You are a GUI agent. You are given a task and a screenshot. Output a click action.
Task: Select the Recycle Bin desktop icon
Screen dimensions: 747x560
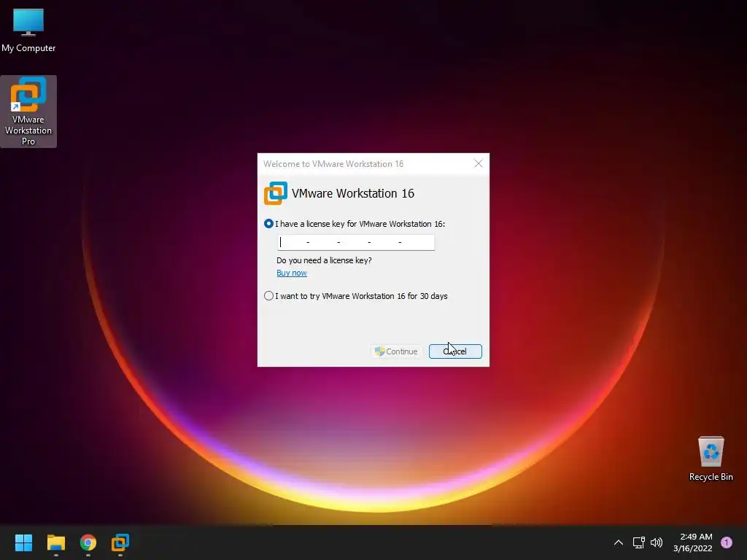(711, 459)
